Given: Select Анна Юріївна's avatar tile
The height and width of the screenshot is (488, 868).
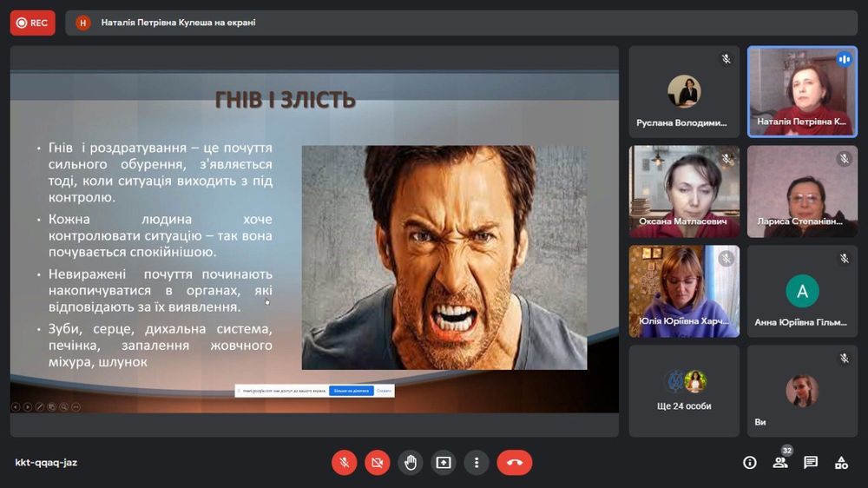Looking at the screenshot, I should 802,291.
